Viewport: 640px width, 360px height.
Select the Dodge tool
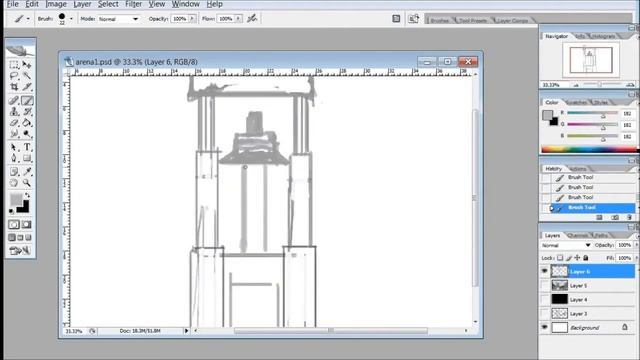[x=27, y=133]
